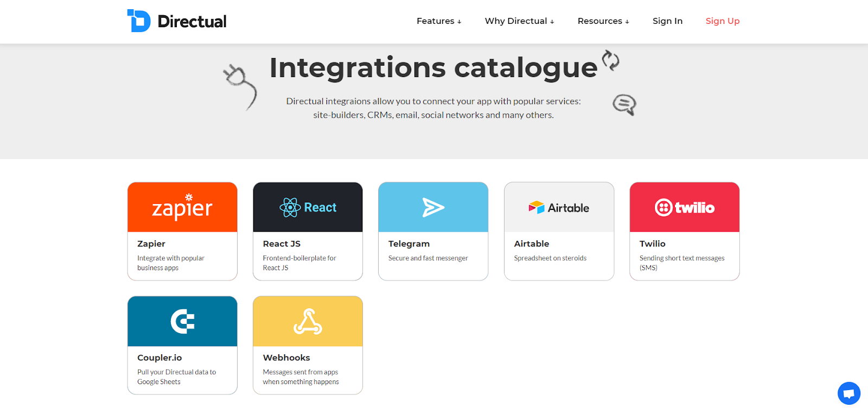Click the Twilio logo banner
The image size is (868, 408).
pyautogui.click(x=685, y=207)
